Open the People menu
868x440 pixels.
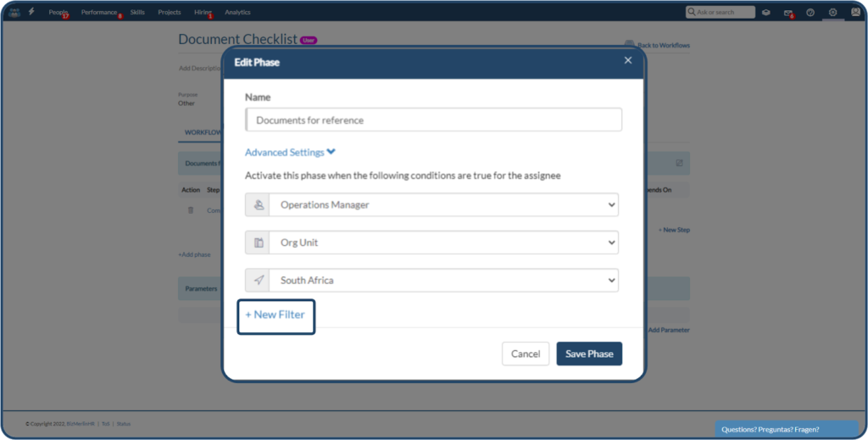click(58, 13)
